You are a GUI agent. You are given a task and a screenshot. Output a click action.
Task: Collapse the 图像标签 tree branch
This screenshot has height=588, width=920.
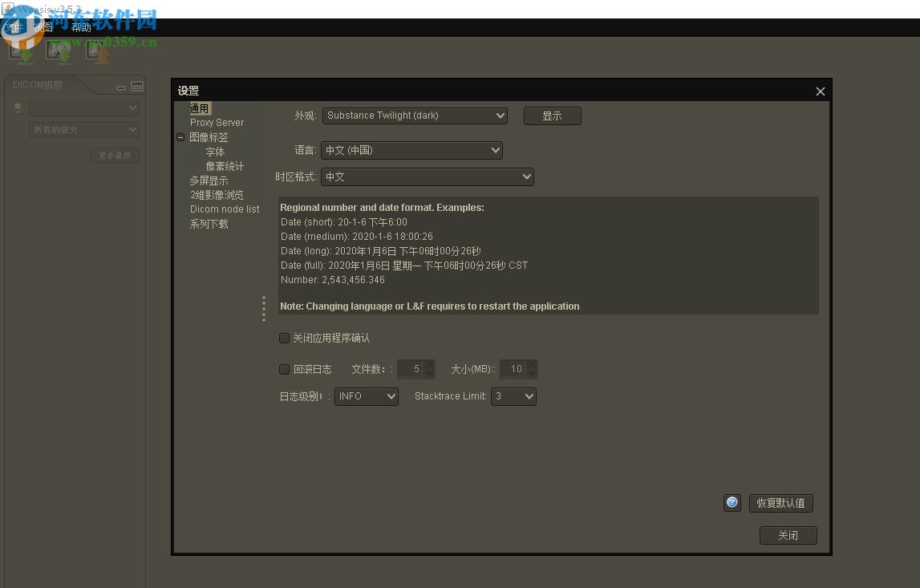[x=180, y=136]
